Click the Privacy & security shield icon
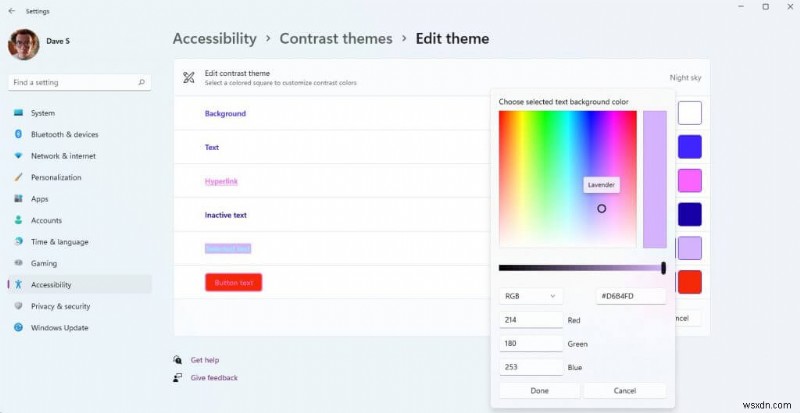This screenshot has height=413, width=800. [x=18, y=306]
